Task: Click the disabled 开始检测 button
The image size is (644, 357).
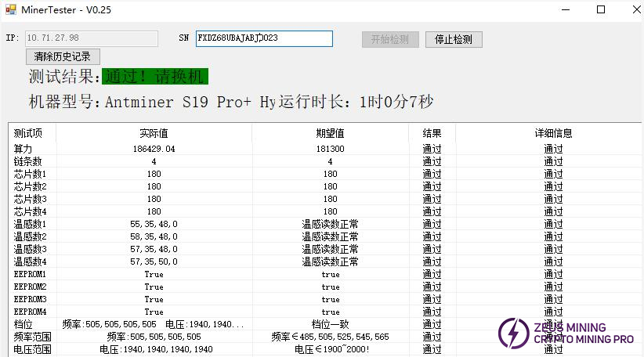Action: 390,39
